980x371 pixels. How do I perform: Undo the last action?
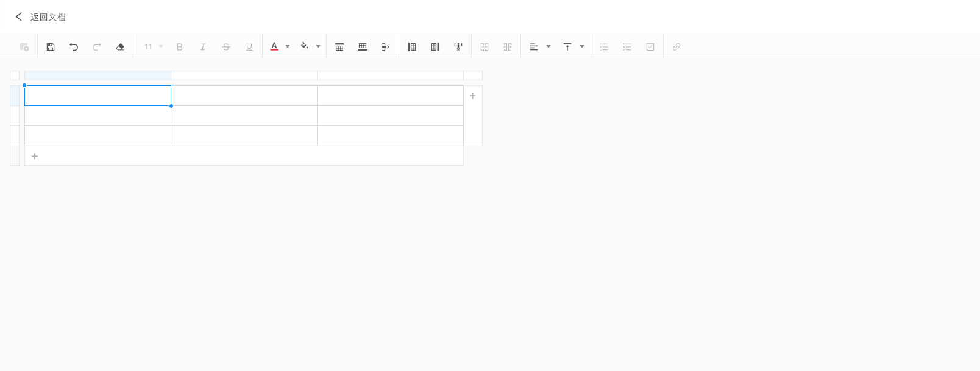tap(74, 47)
